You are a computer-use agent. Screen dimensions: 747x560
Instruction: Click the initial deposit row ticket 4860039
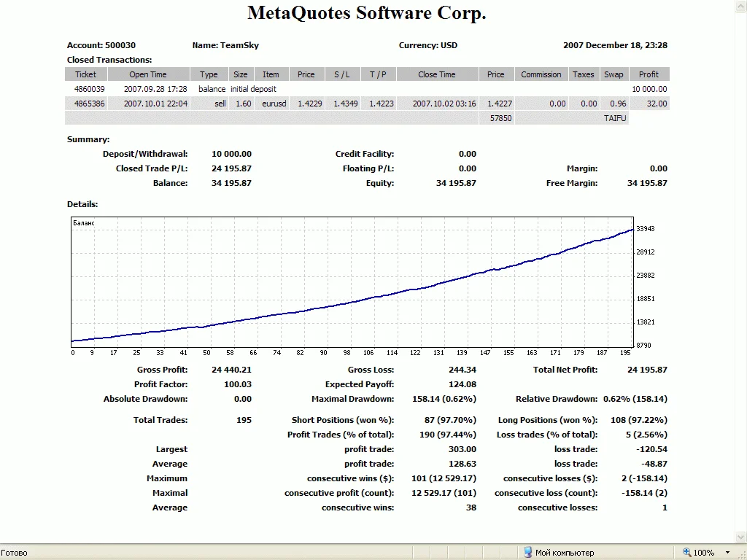[x=90, y=89]
